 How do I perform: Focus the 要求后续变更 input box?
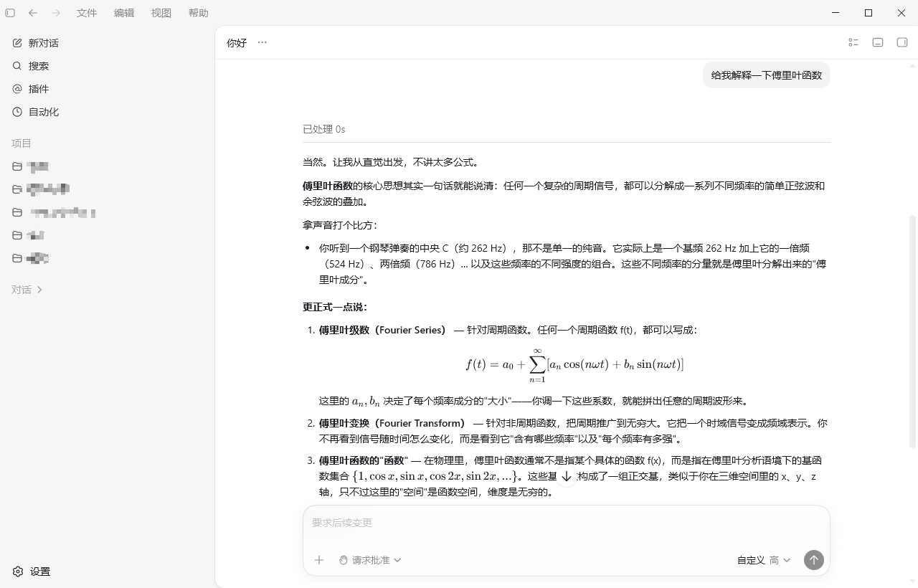[566, 523]
